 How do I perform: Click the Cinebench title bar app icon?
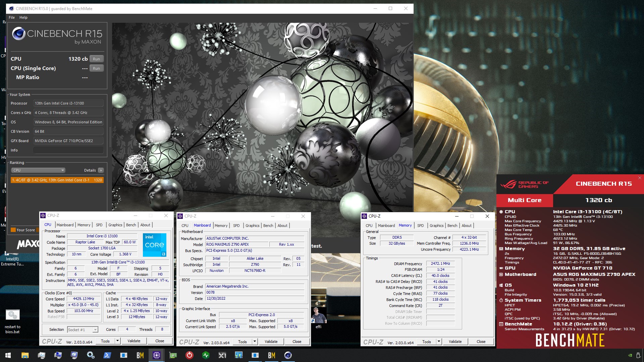[11, 9]
